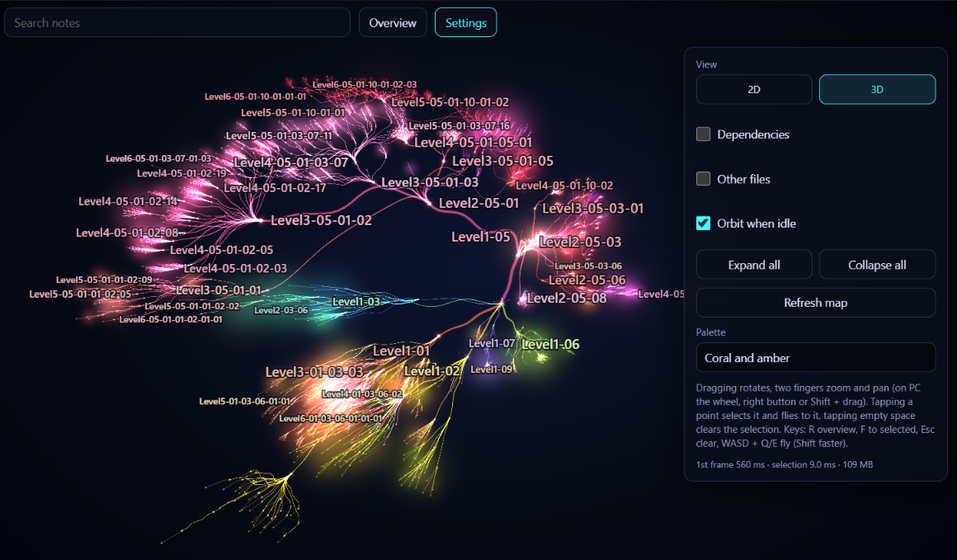This screenshot has height=560, width=957.
Task: Click the performance stats line (1st frame 560 ms)
Action: click(785, 464)
